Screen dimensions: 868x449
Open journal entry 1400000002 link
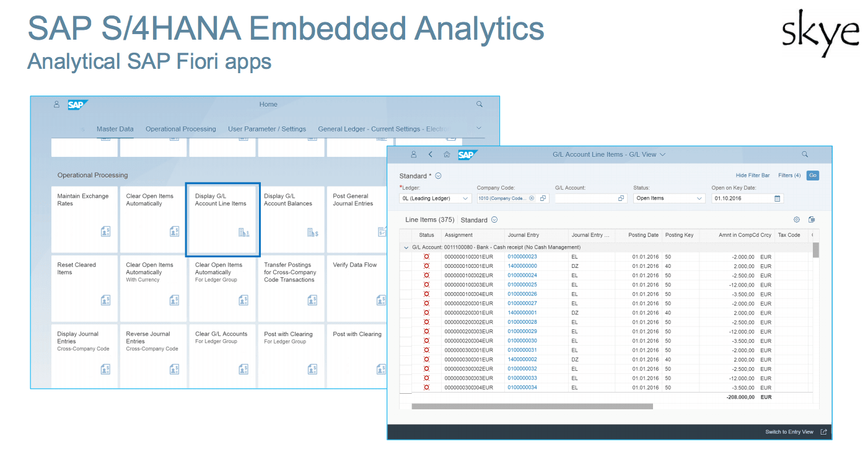pyautogui.click(x=522, y=360)
